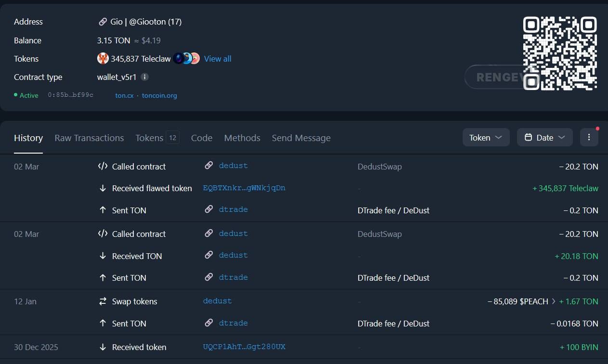Click the Swap tokens arrows icon

tap(103, 301)
